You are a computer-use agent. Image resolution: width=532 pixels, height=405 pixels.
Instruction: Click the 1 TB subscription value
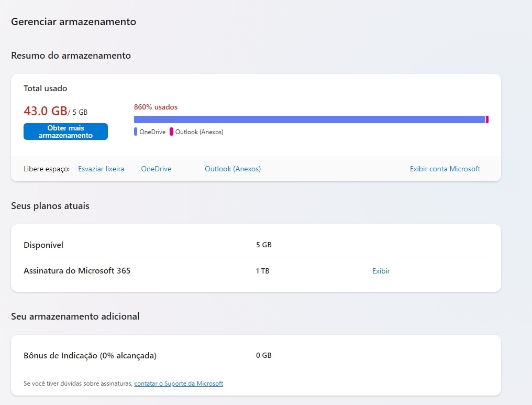(x=263, y=271)
